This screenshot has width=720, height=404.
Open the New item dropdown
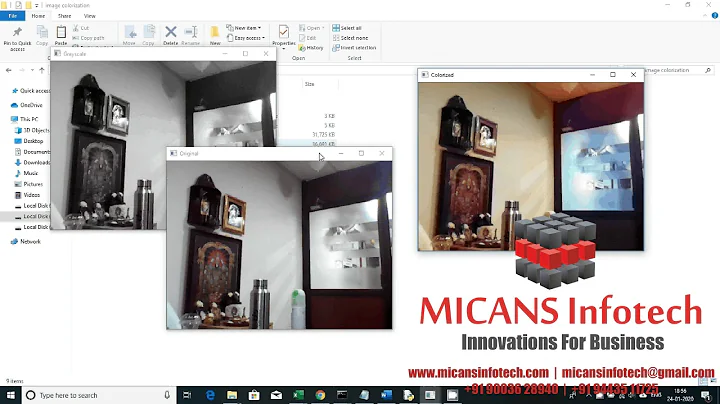[243, 28]
